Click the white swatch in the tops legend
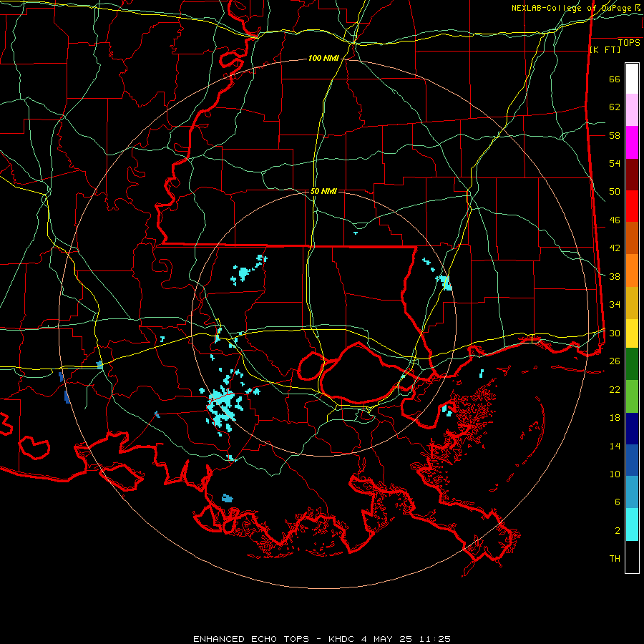 [x=632, y=79]
